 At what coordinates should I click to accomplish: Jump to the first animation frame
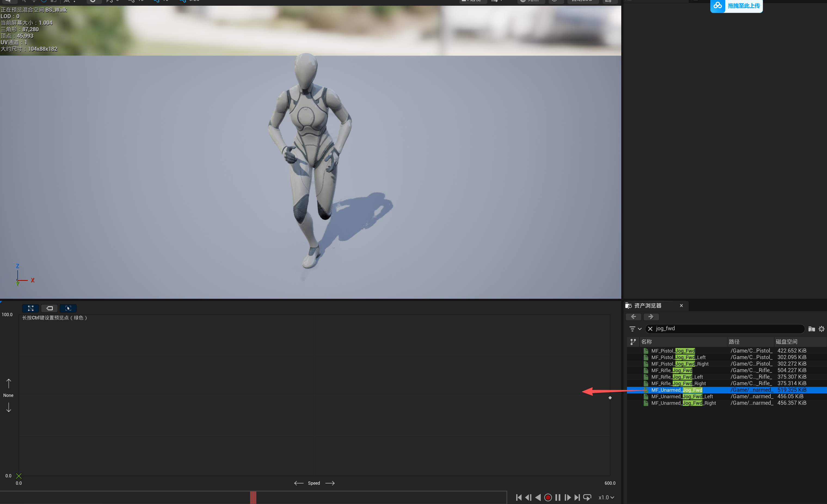pos(519,497)
